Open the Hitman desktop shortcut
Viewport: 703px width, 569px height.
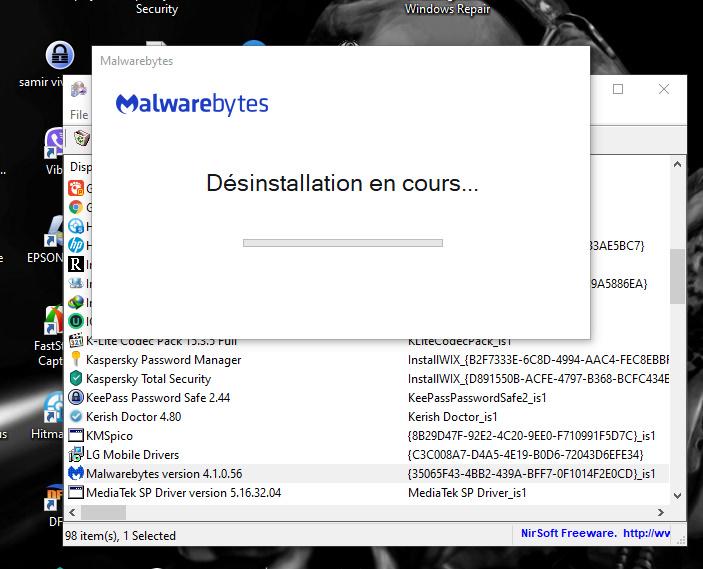pyautogui.click(x=53, y=407)
